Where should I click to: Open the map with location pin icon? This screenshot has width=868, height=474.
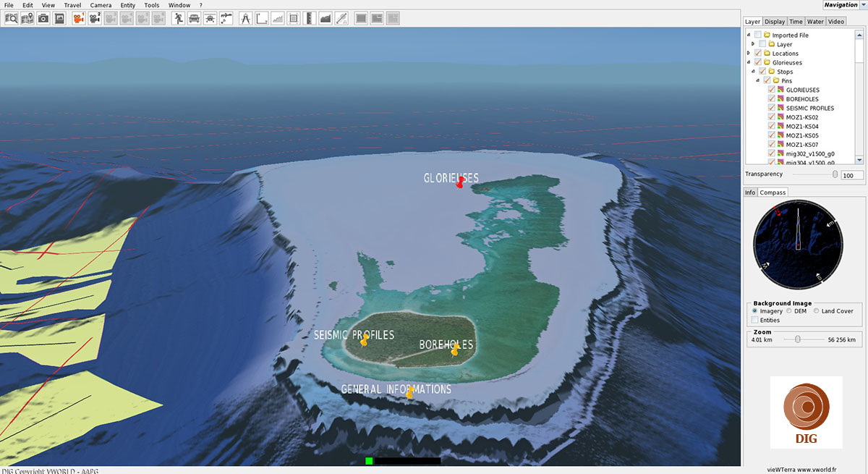tap(27, 18)
